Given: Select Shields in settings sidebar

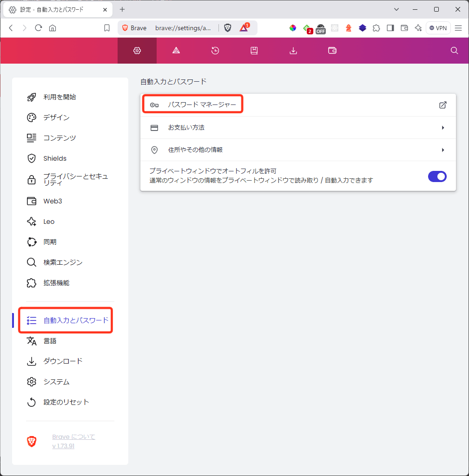Looking at the screenshot, I should [x=55, y=158].
